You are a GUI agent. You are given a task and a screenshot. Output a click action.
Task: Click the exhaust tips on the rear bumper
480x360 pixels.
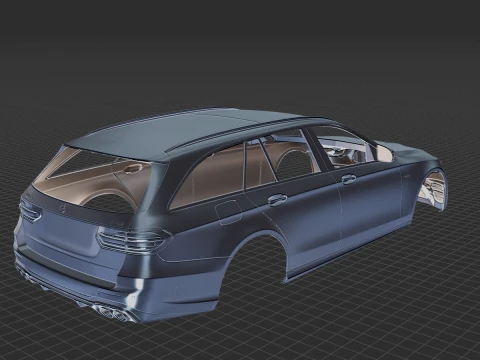113,313
